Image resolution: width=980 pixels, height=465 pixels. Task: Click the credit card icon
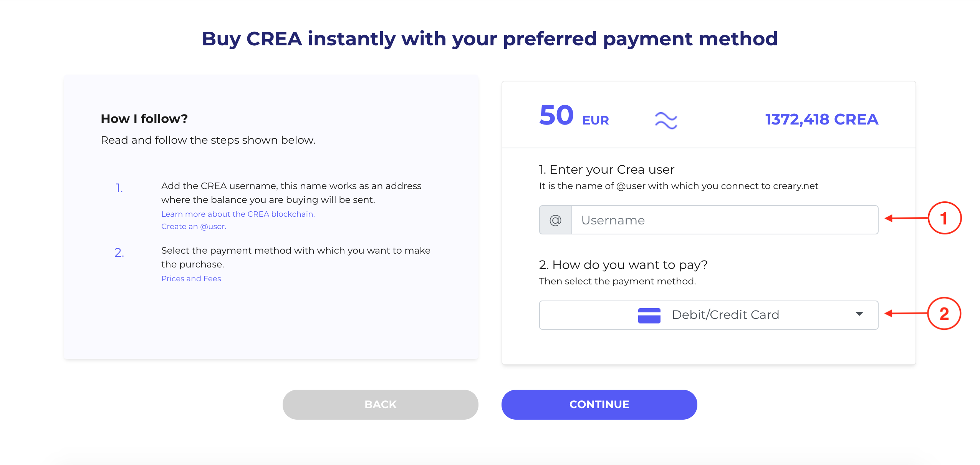click(649, 315)
